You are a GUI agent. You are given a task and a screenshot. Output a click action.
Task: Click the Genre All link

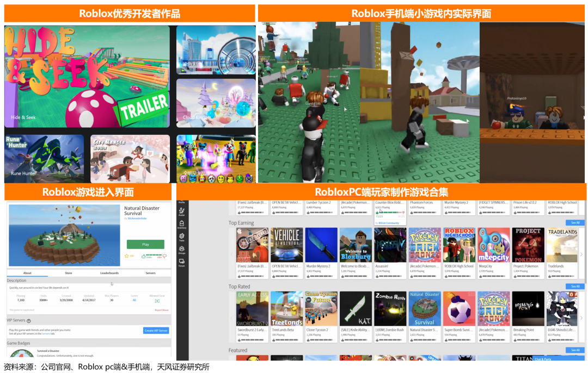(x=134, y=300)
